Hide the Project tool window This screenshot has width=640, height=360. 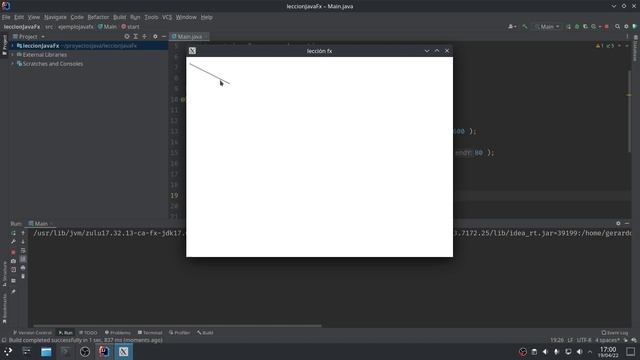[164, 36]
